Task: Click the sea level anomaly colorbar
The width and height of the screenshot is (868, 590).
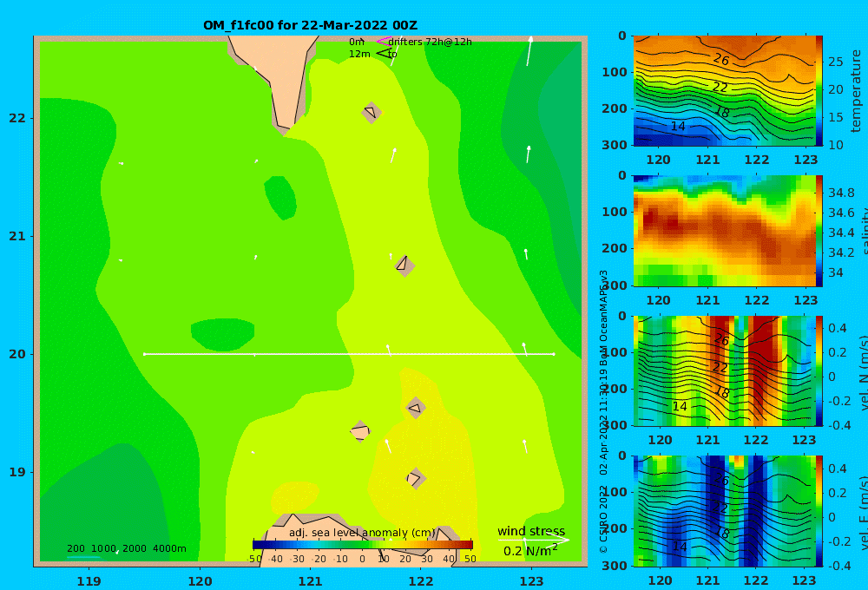Action: click(363, 545)
